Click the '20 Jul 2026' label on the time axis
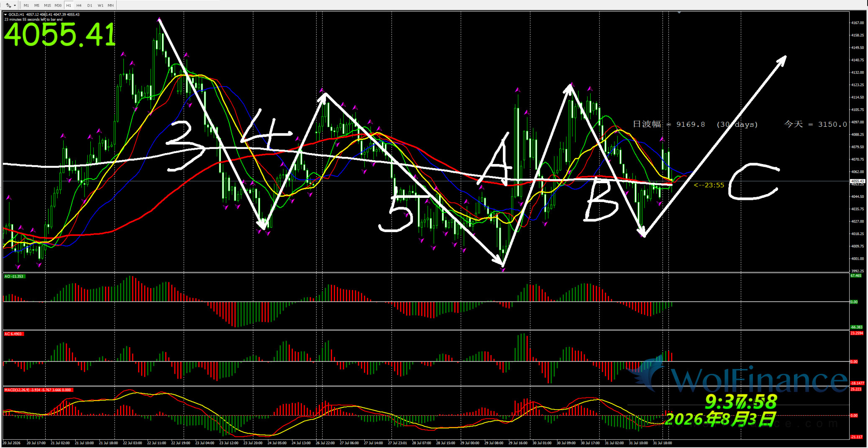The width and height of the screenshot is (868, 448). (x=12, y=443)
